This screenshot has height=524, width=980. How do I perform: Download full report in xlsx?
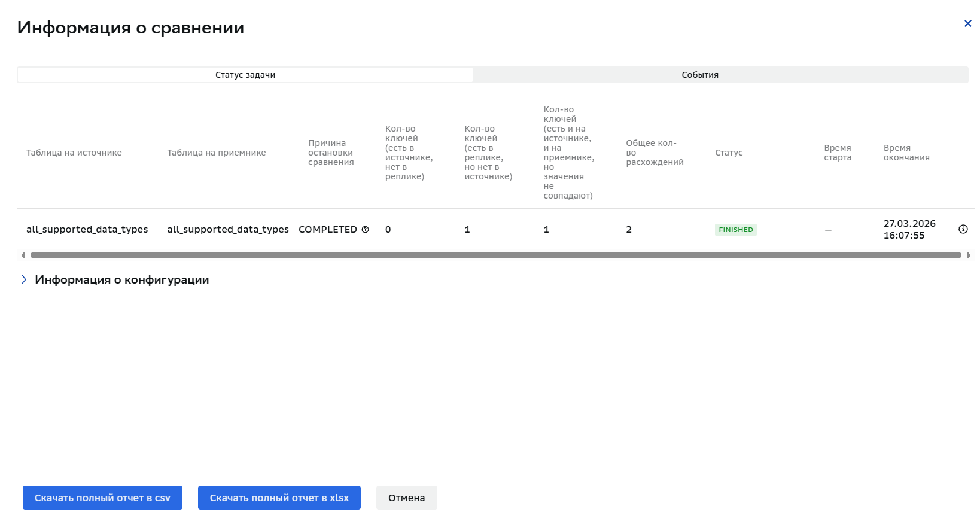279,498
